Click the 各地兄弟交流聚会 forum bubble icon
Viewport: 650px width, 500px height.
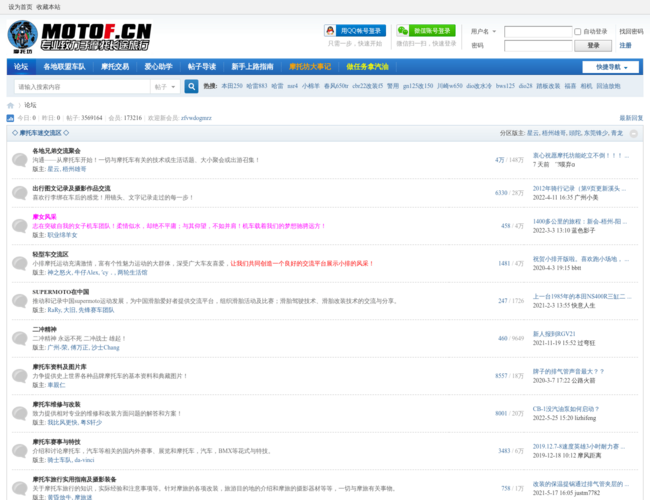[x=19, y=158]
